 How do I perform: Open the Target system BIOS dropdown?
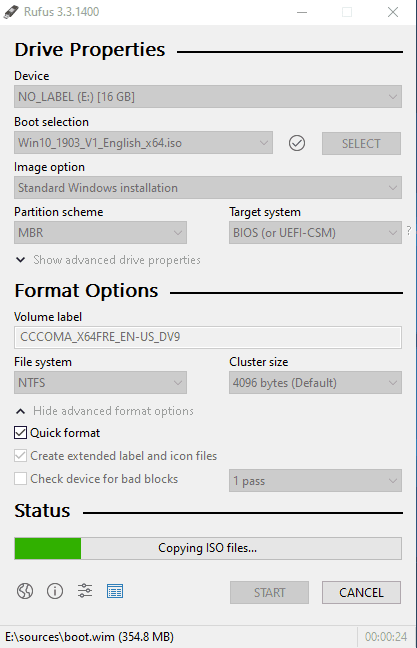(315, 233)
